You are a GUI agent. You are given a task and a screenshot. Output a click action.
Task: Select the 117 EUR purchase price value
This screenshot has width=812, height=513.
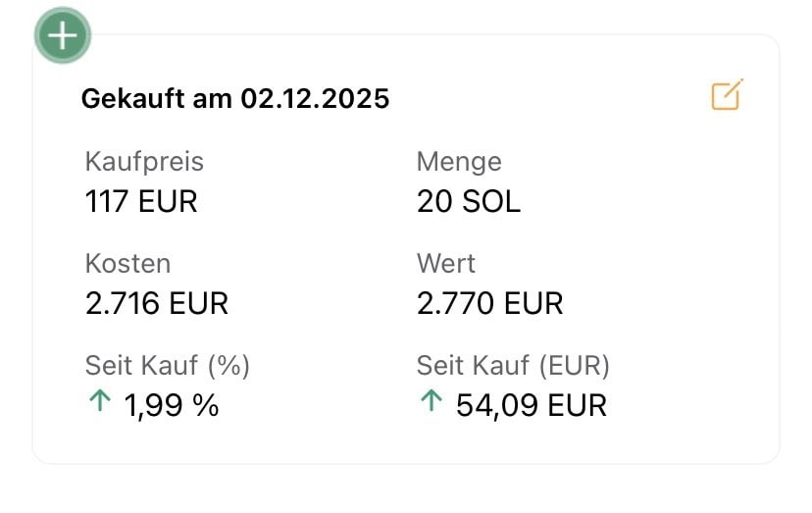[x=141, y=201]
